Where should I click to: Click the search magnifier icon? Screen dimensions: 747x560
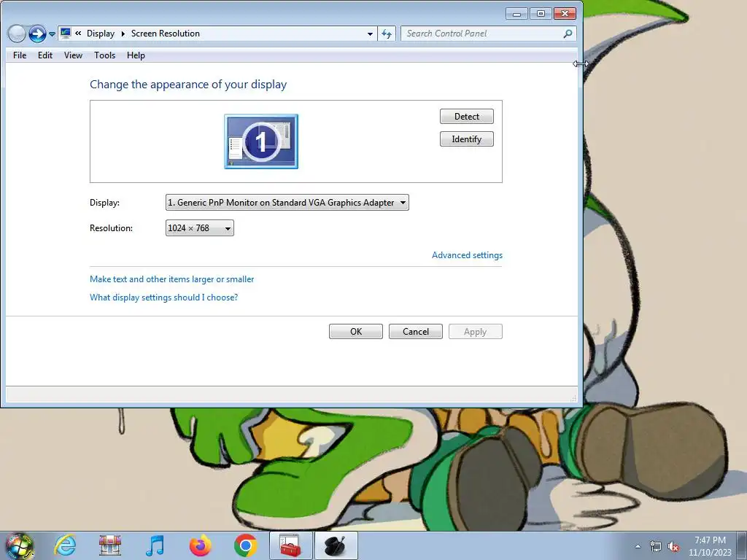pyautogui.click(x=568, y=34)
